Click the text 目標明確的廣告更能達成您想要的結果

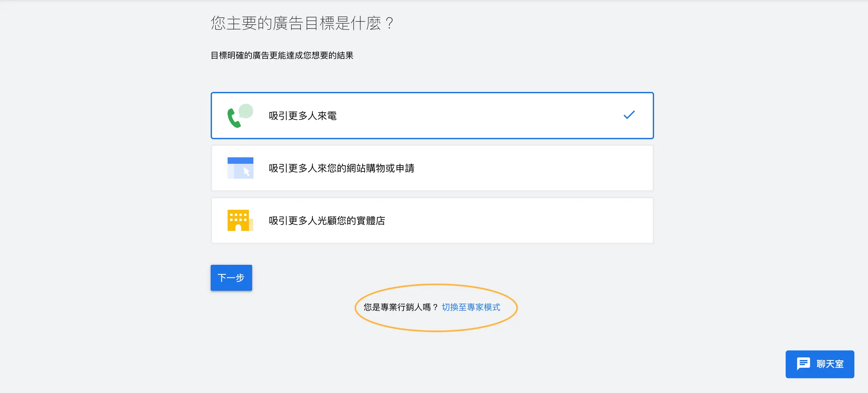click(282, 55)
